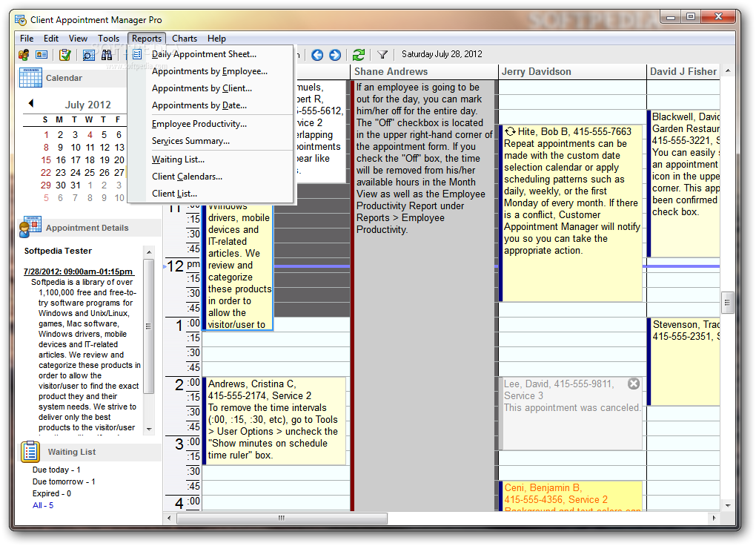
Task: Select the Andrews, Cristina C appointment
Action: 275,421
